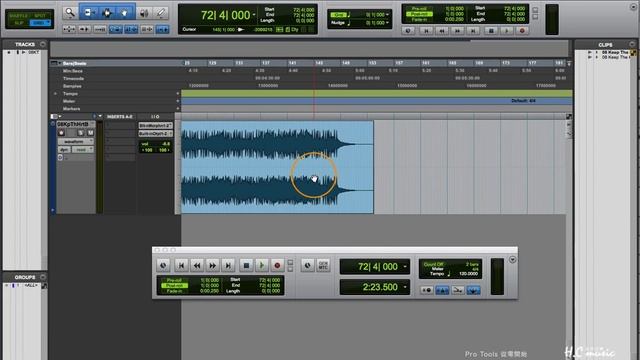This screenshot has height=360, width=640.
Task: Click Rewind in the top toolbar transport
Action: tap(442, 31)
